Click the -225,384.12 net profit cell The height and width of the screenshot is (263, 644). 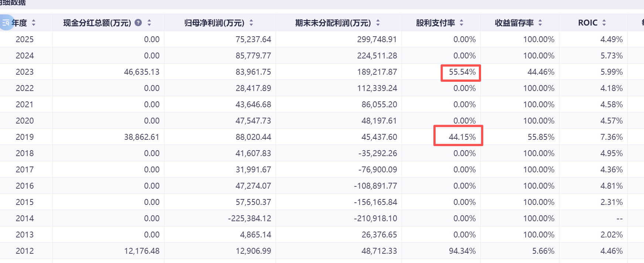click(249, 218)
